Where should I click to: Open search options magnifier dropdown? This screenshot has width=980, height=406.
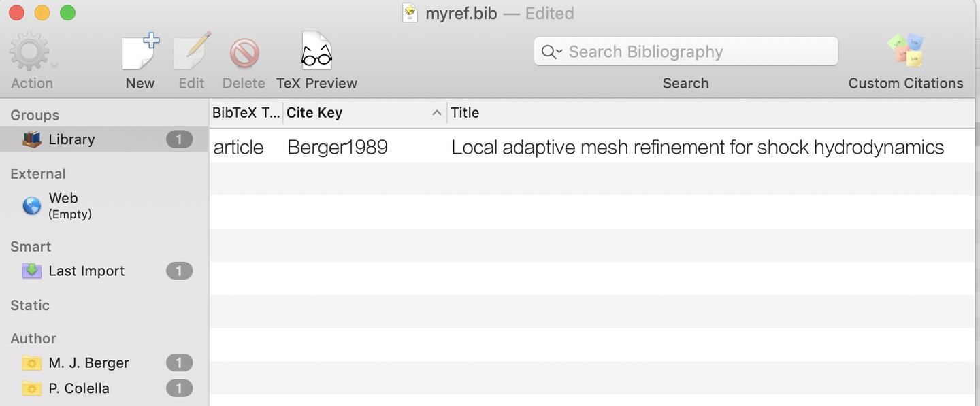pyautogui.click(x=551, y=52)
